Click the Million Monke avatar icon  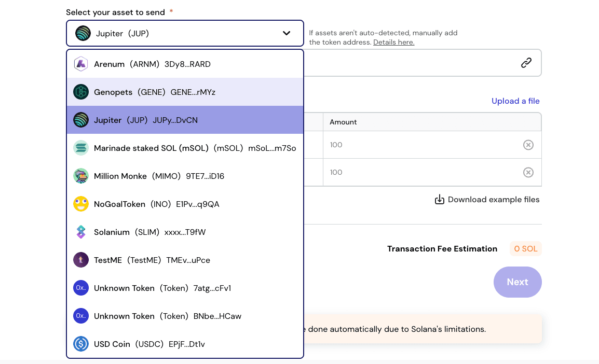81,176
